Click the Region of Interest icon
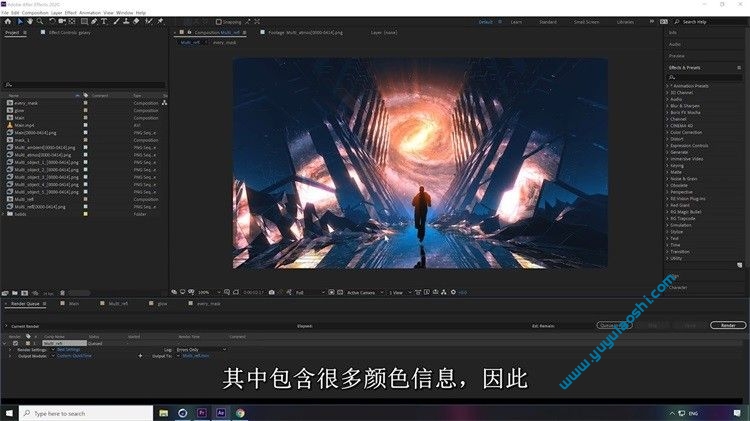 click(331, 292)
